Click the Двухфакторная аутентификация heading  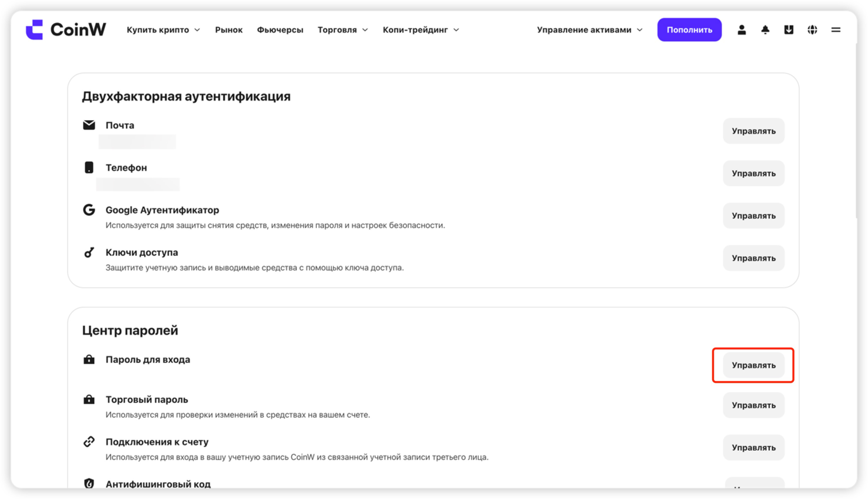[x=186, y=96]
